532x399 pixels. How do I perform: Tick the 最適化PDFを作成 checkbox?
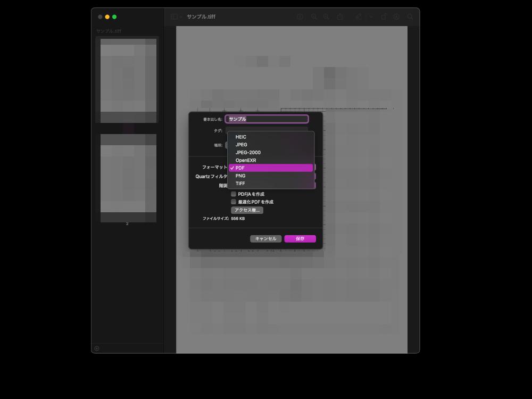(x=234, y=202)
